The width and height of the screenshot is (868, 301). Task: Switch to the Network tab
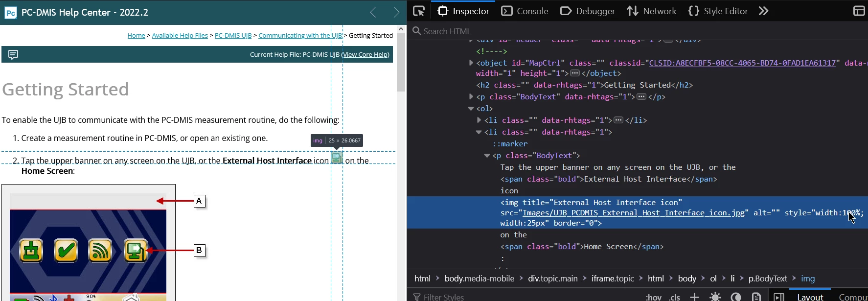(x=652, y=11)
